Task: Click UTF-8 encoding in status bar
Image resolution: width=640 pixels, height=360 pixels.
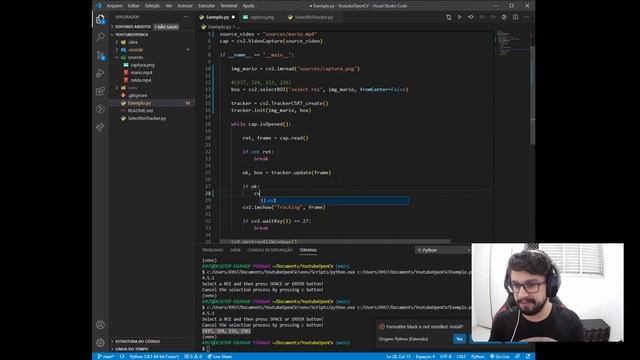Action: tap(445, 356)
